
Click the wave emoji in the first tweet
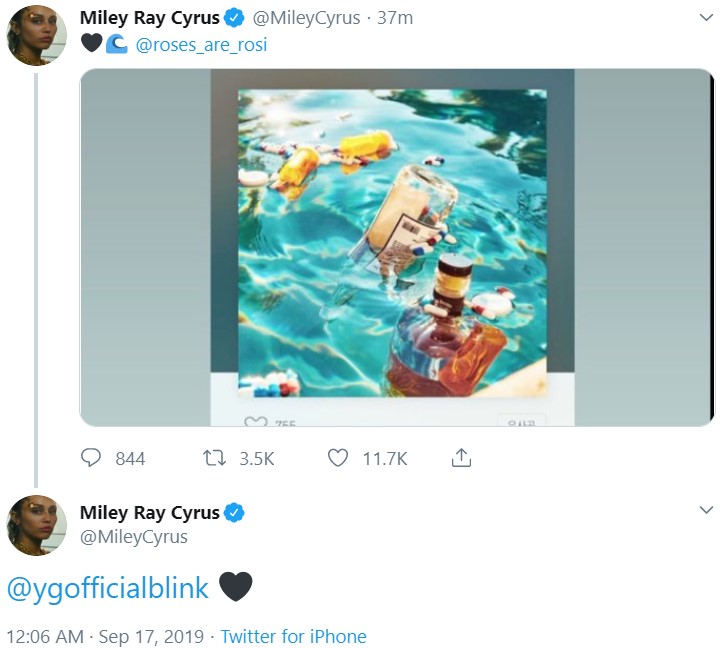[x=116, y=45]
